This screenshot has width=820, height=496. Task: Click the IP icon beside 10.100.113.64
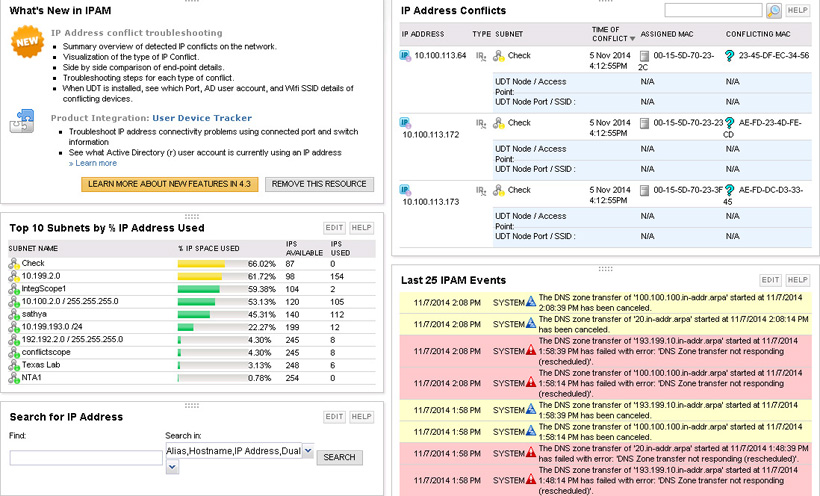click(406, 55)
